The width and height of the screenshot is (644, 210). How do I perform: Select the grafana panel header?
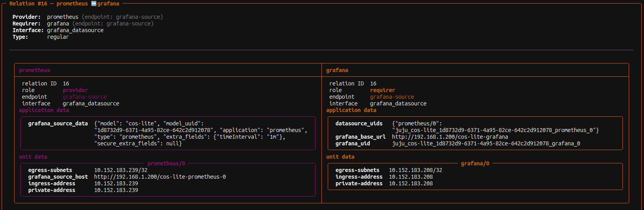[x=337, y=70]
